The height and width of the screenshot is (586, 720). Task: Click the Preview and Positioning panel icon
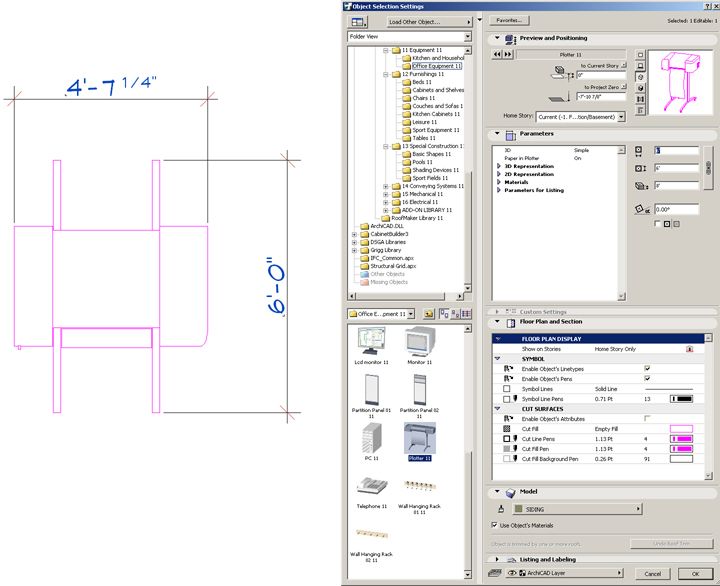[511, 39]
